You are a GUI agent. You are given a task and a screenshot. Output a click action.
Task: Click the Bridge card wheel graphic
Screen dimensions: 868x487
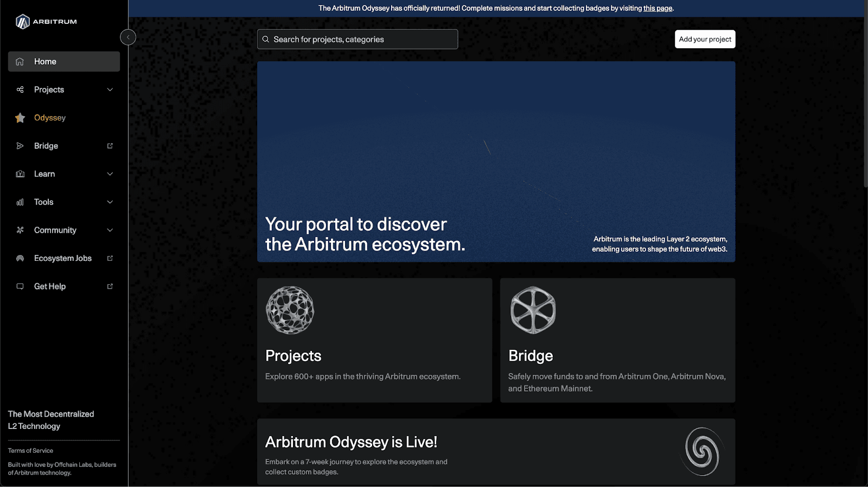coord(533,310)
